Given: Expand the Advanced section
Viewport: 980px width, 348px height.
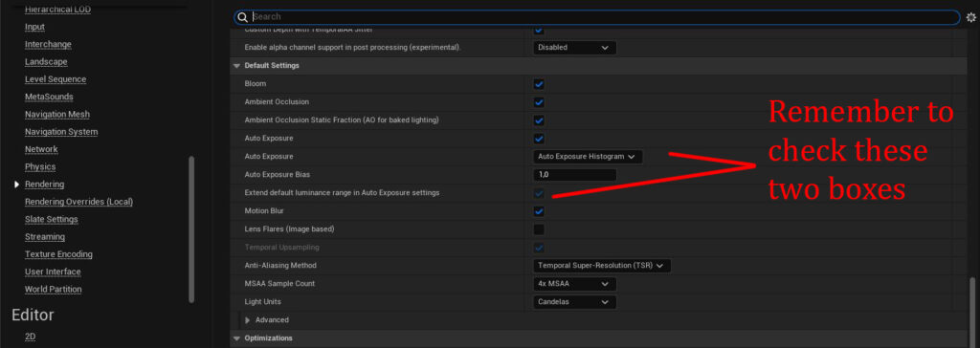Looking at the screenshot, I should (x=248, y=320).
